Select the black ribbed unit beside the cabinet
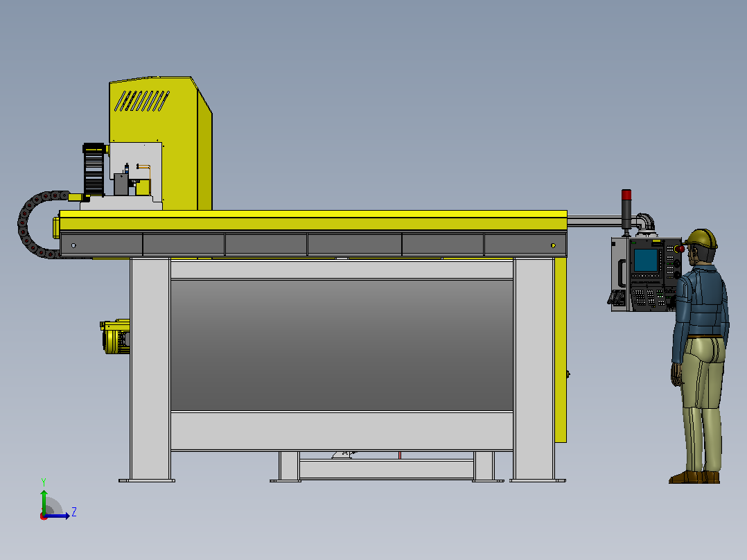The height and width of the screenshot is (560, 747). (94, 169)
